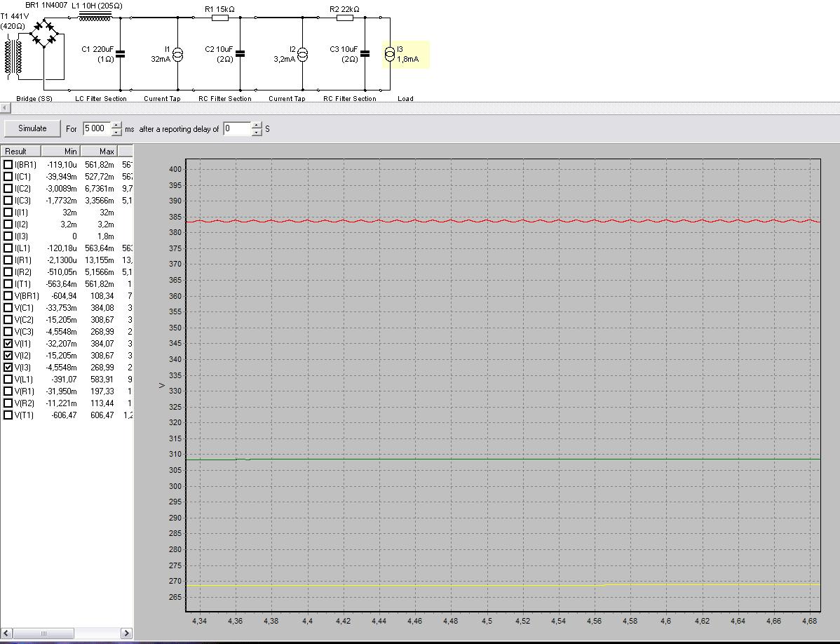Enable the I(I1) result trace checkbox

point(8,212)
